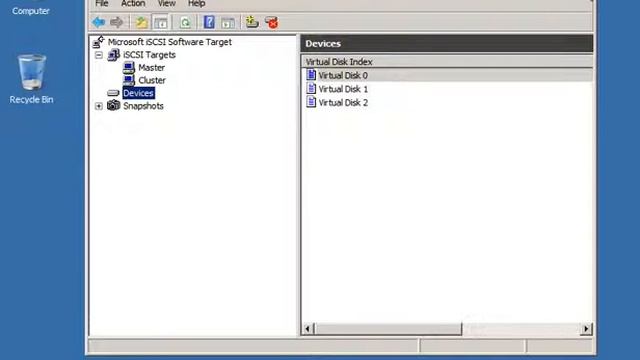Click the Virtual Disk 1 document icon
The width and height of the screenshot is (640, 360).
pos(311,88)
